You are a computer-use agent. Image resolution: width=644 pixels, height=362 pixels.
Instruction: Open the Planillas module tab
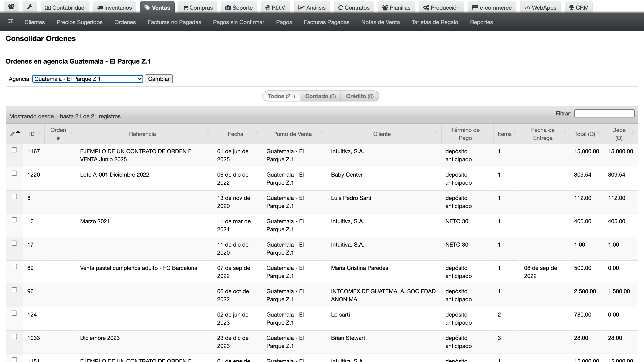coord(396,7)
